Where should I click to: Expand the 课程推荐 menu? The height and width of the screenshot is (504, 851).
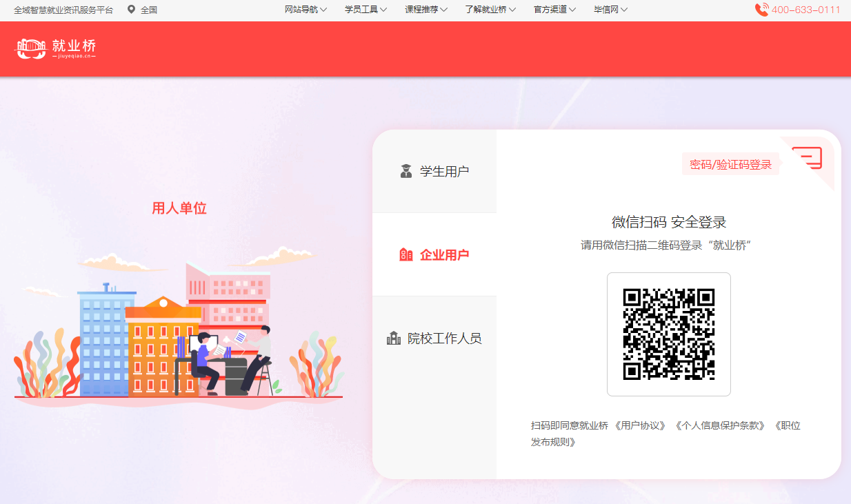coord(425,10)
